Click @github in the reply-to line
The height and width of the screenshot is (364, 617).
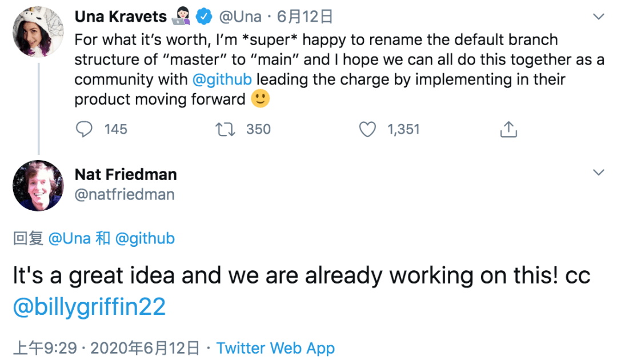145,238
